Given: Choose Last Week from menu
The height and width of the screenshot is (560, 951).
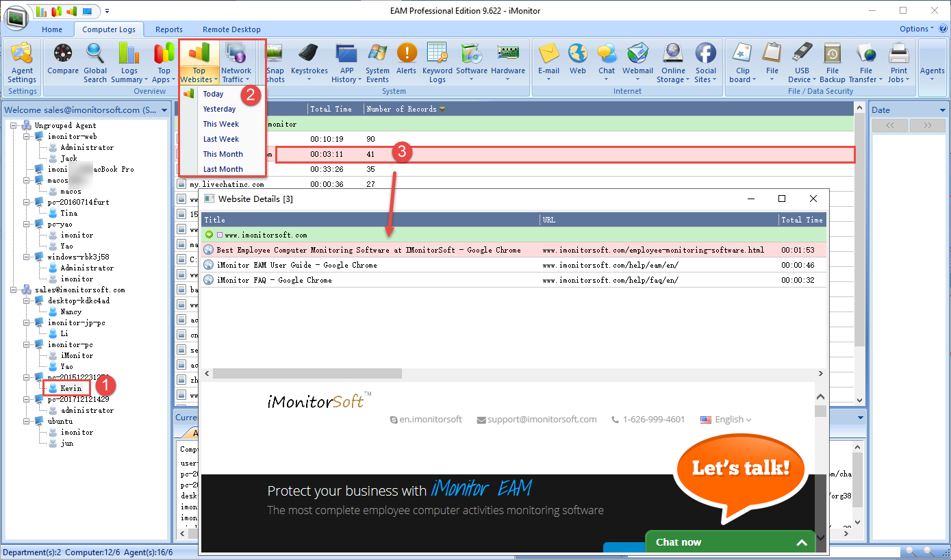Looking at the screenshot, I should pos(221,139).
